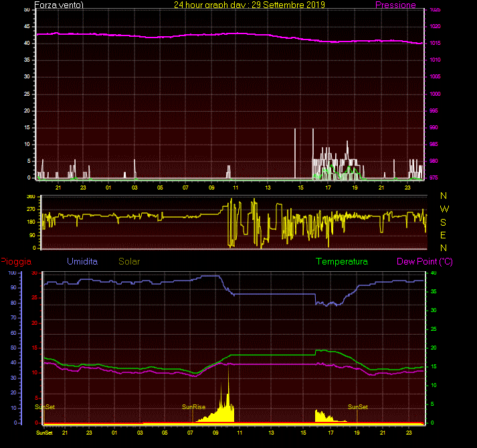
Task: Click the green 'Temperatura' legend label
Action: pyautogui.click(x=342, y=261)
